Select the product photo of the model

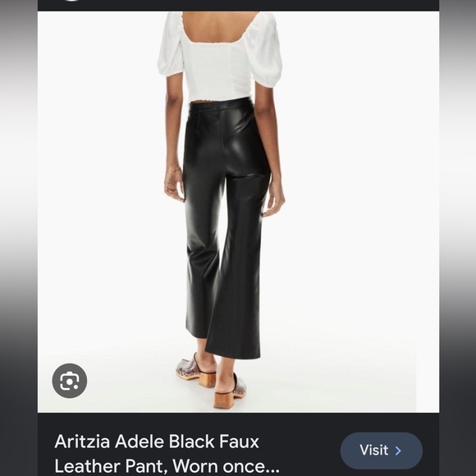click(x=238, y=212)
